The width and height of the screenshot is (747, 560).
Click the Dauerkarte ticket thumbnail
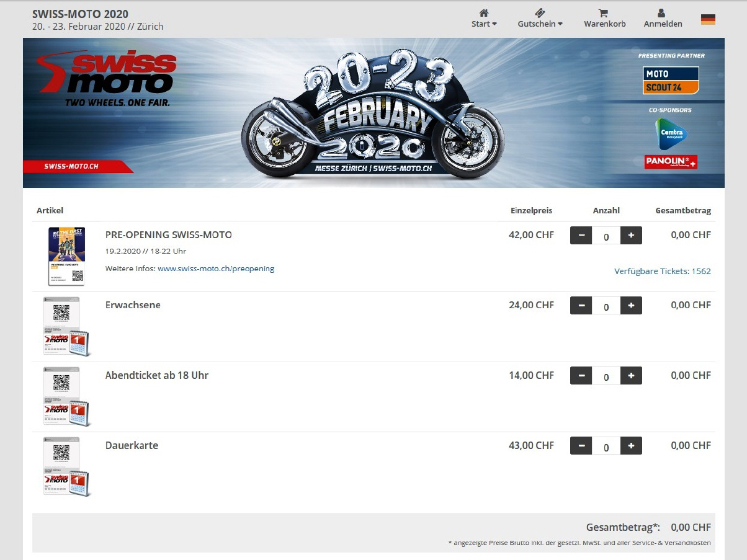(66, 466)
